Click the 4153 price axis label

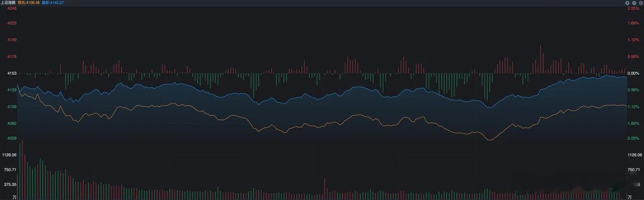pos(12,73)
